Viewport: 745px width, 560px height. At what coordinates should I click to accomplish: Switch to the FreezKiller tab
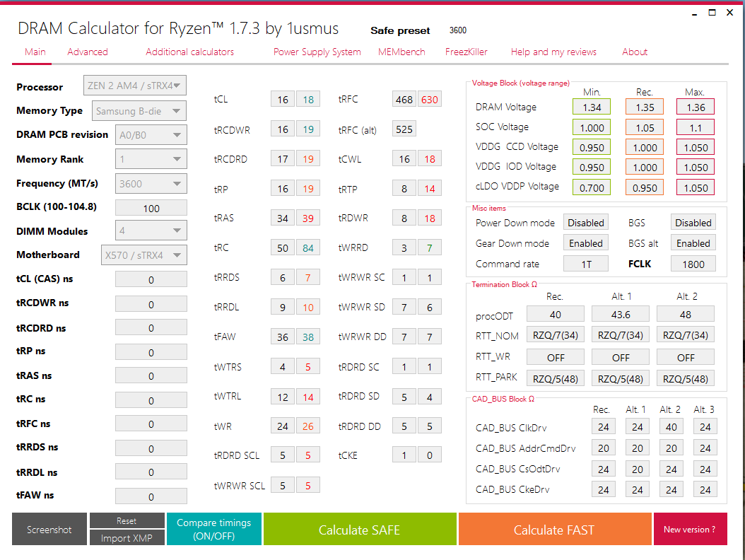pos(466,52)
